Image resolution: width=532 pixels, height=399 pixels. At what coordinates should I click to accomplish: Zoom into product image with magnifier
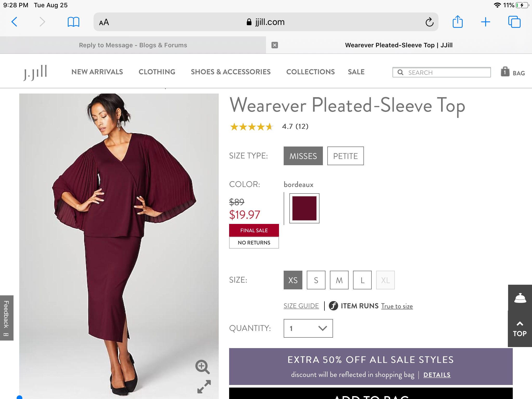pos(202,367)
